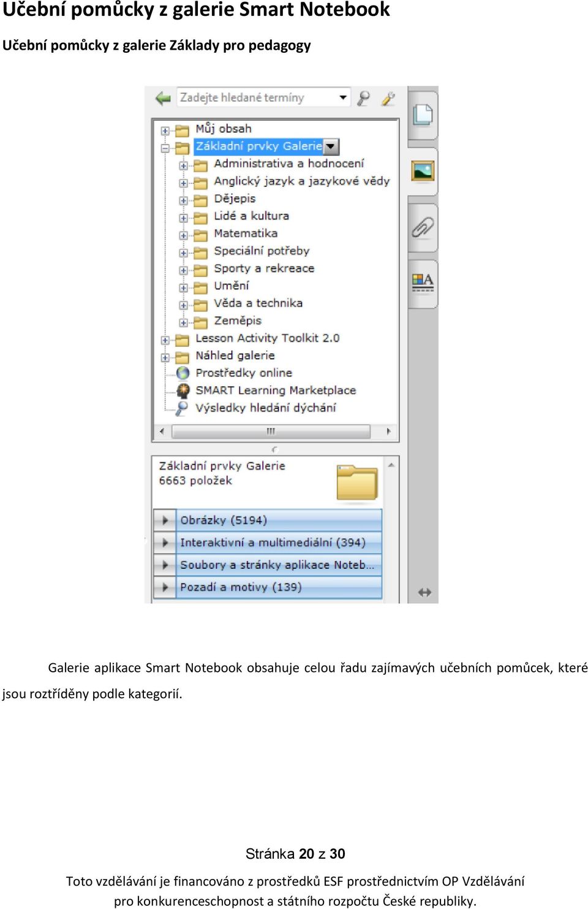Image resolution: width=588 pixels, height=909 pixels.
Task: Select Administrativa a hodnocení category
Action: tap(288, 164)
